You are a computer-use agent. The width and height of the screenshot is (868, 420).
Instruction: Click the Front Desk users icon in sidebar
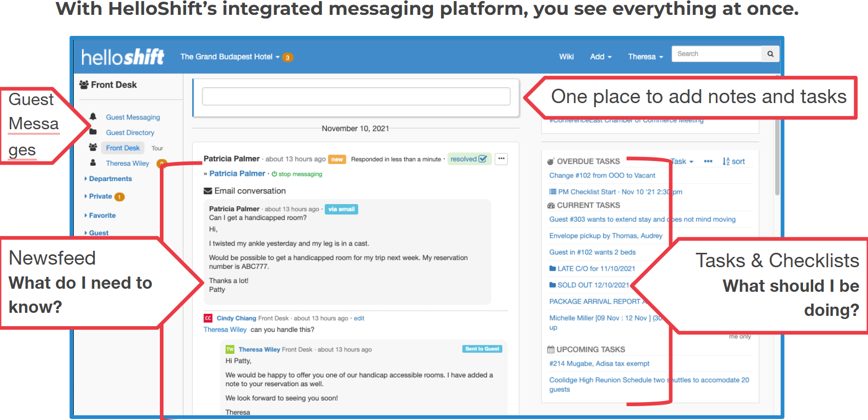click(x=93, y=147)
